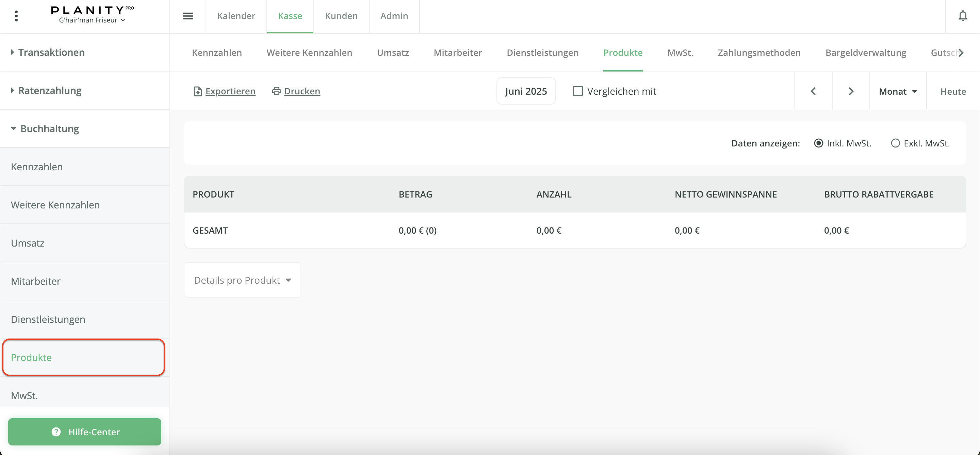The height and width of the screenshot is (455, 980).
Task: Select the Exkl. MwSt. radio button
Action: [895, 143]
